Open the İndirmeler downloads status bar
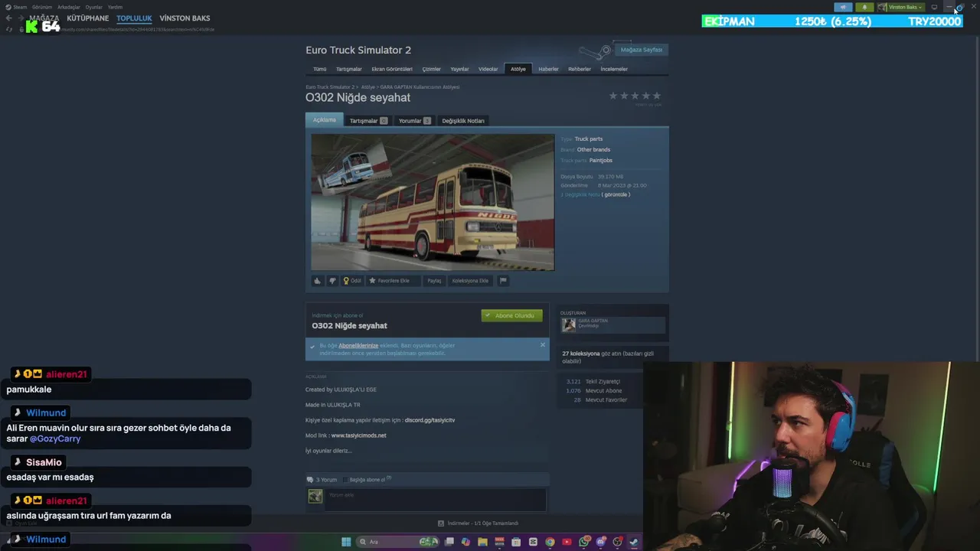Screen dimensions: 980x551 [x=479, y=523]
